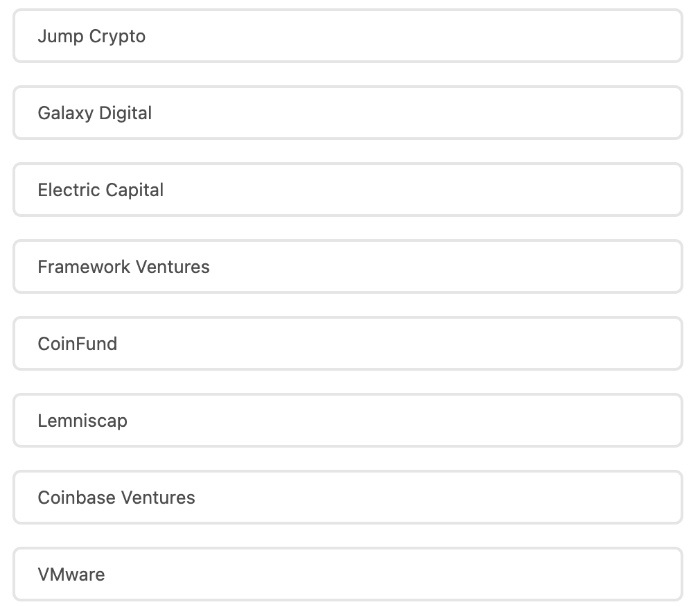Viewport: 700px width, 607px height.
Task: Click the 'Electric Capital' text label
Action: coord(100,190)
